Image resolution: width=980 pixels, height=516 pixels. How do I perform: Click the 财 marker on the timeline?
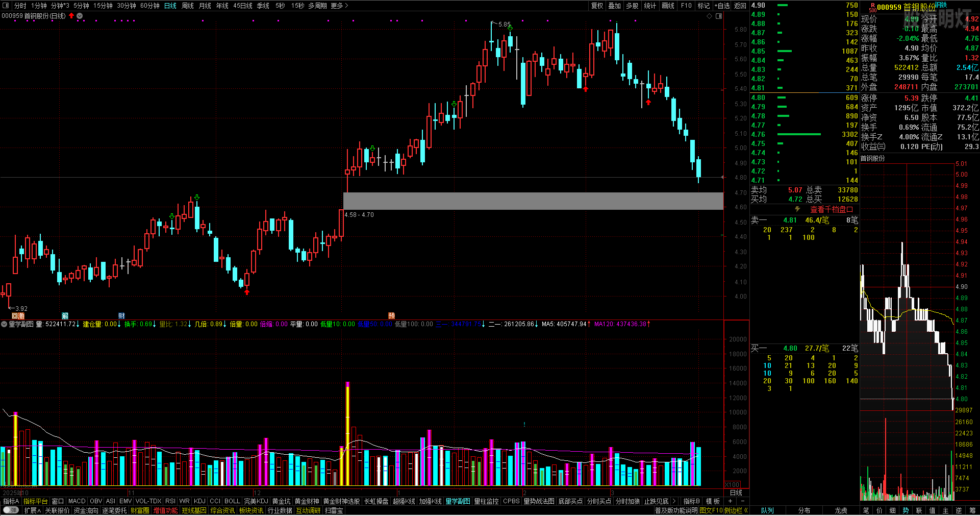(121, 316)
